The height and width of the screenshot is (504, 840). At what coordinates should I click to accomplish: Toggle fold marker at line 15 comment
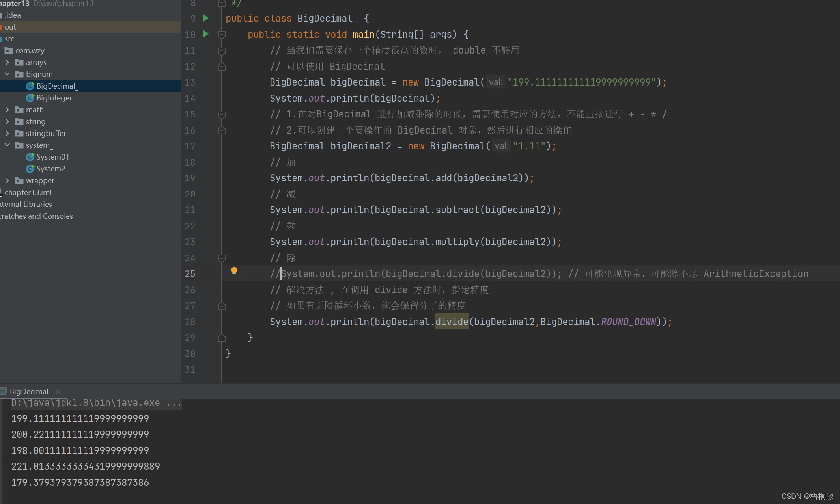pos(222,114)
